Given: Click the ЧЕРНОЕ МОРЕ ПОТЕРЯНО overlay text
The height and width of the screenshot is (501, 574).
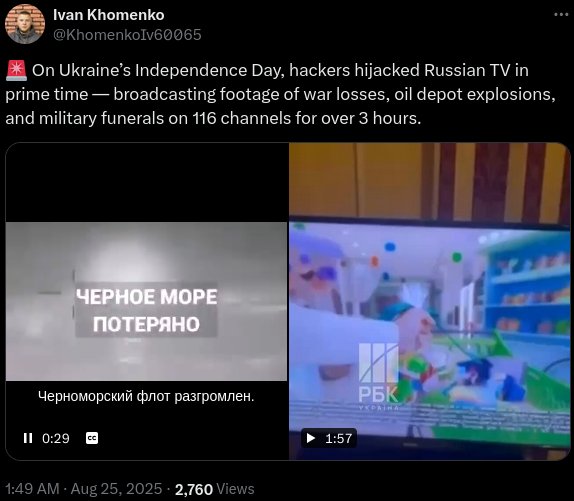Looking at the screenshot, I should pos(146,310).
